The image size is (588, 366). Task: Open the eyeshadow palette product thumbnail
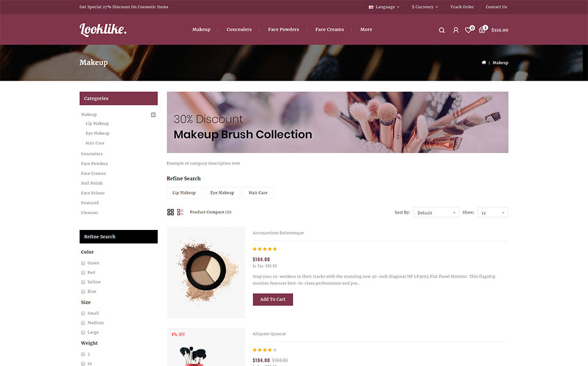[x=206, y=273]
